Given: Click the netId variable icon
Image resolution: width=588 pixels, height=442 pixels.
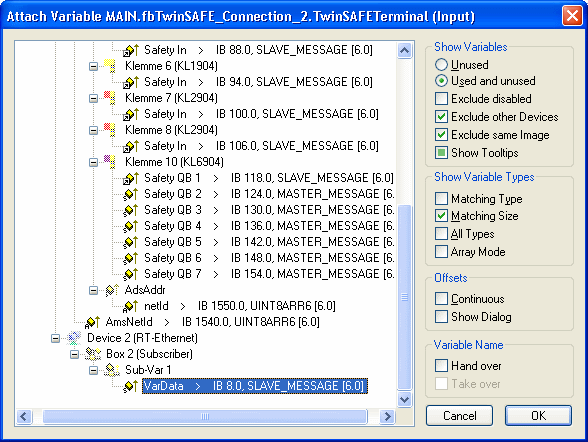Looking at the screenshot, I should (x=131, y=306).
